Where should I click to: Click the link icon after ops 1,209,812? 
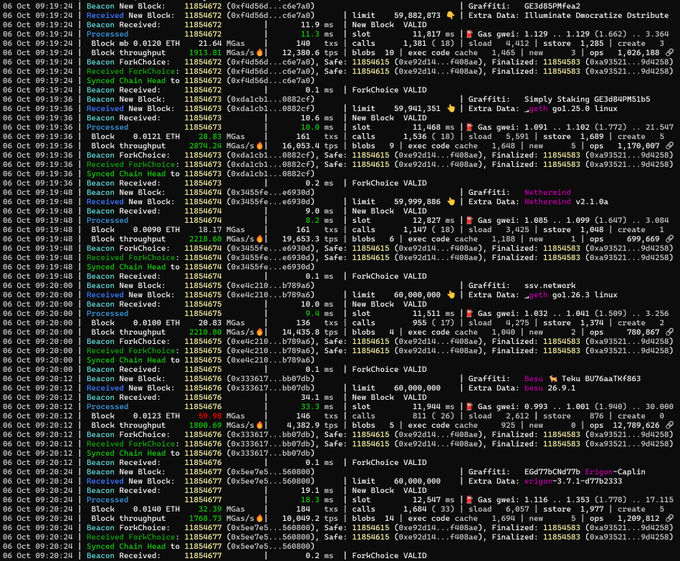coord(670,519)
